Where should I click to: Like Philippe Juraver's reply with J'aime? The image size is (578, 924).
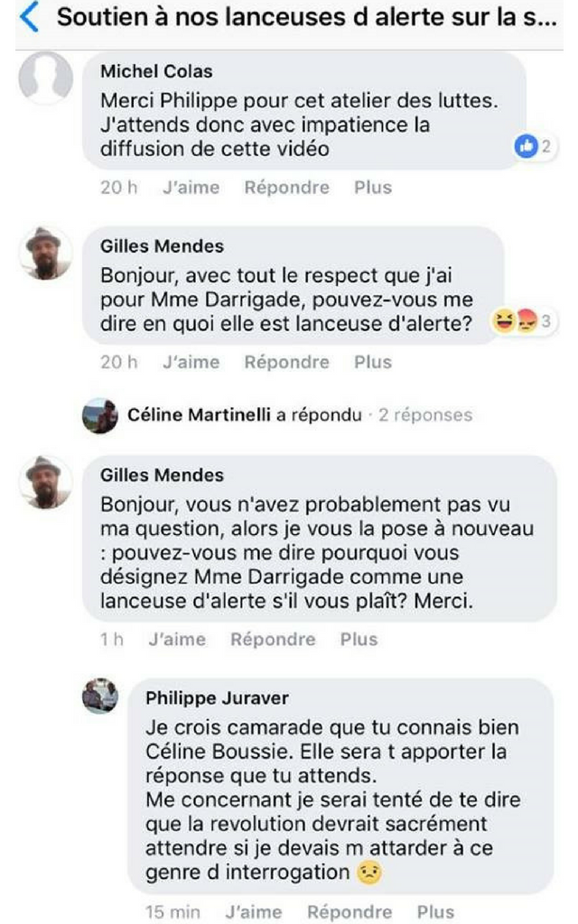254,911
